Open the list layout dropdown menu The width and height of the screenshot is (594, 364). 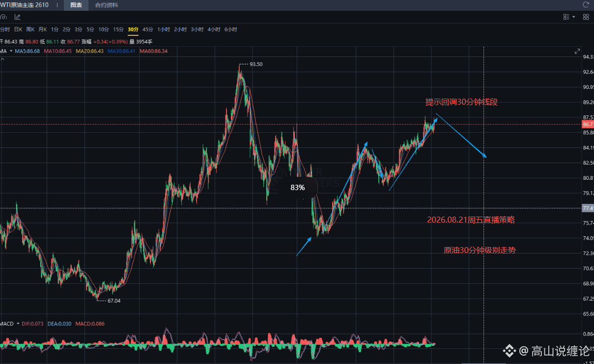click(x=569, y=17)
